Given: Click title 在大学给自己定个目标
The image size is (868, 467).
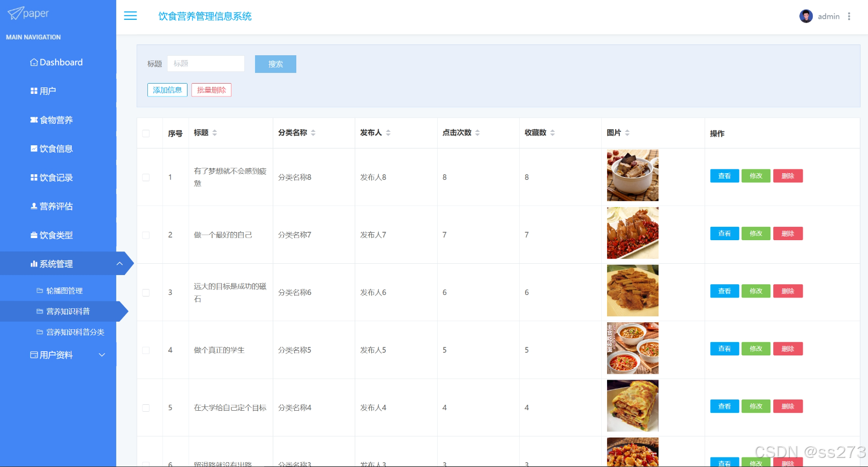Looking at the screenshot, I should coord(230,408).
